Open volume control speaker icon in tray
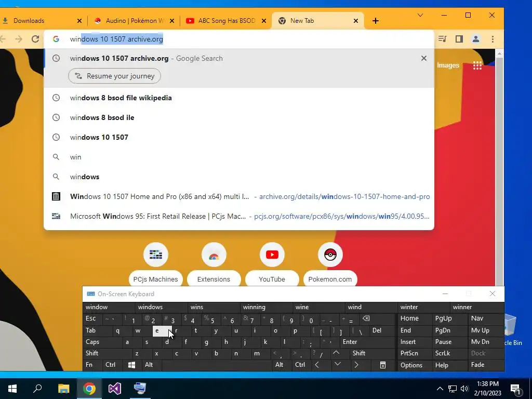The width and height of the screenshot is (532, 399). [464, 389]
